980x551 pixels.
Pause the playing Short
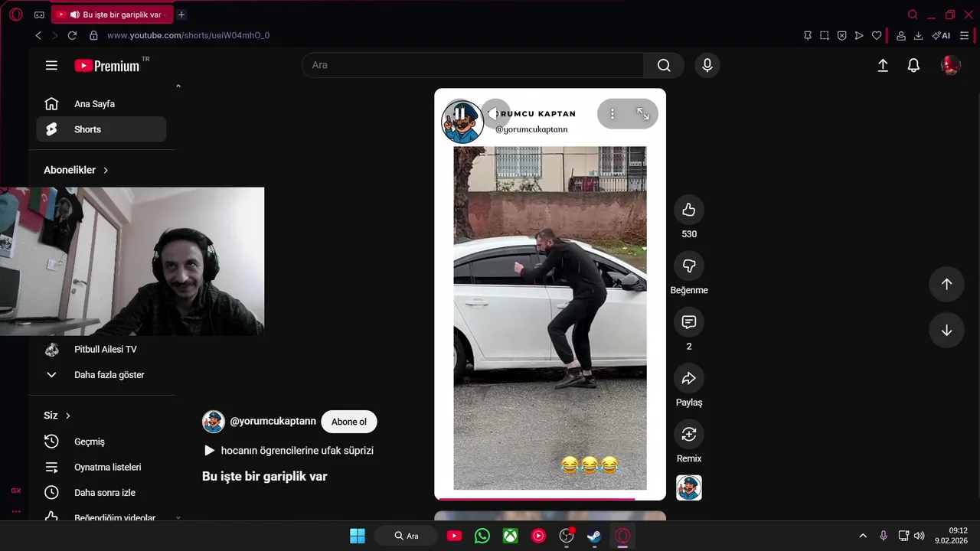(459, 114)
